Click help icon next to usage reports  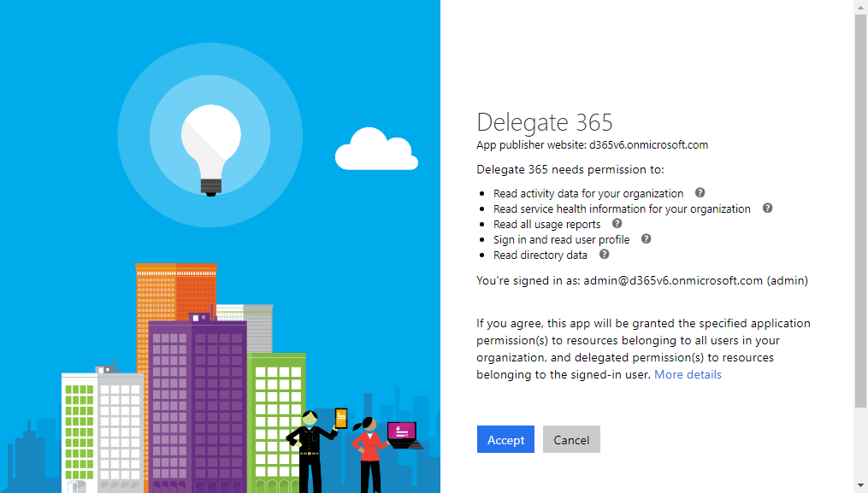point(617,224)
